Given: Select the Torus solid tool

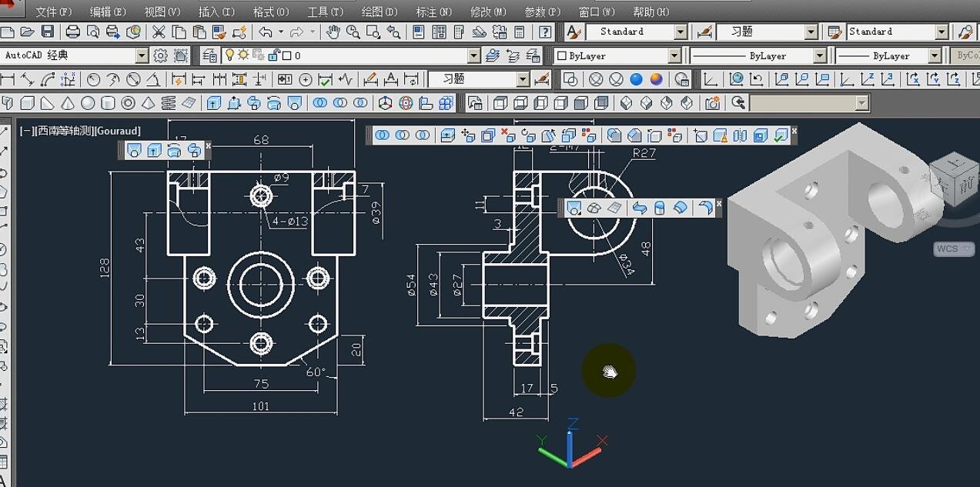Looking at the screenshot, I should pos(128,103).
